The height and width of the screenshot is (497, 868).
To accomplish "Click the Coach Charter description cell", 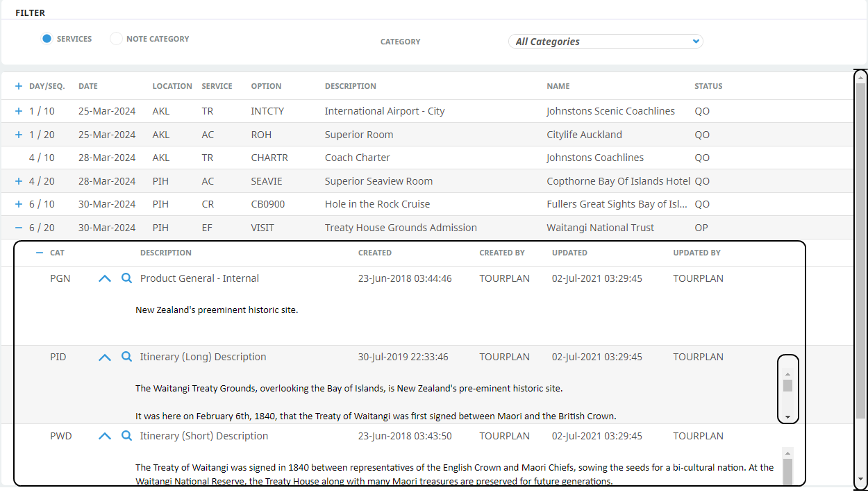I will 358,158.
